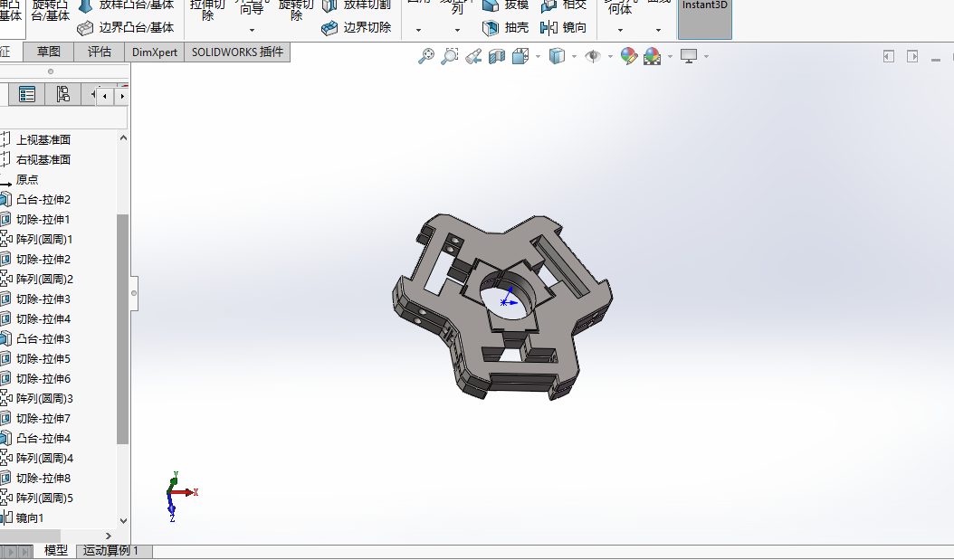Viewport: 954px width, 560px height.
Task: Select the 切除-拉伸2 feature
Action: click(x=43, y=259)
